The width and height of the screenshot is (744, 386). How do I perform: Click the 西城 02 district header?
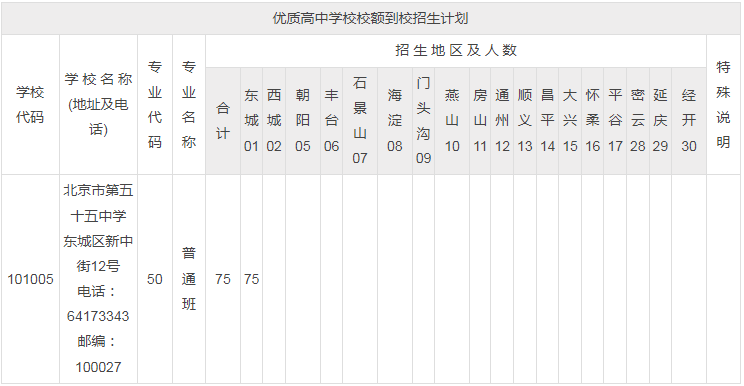point(274,121)
